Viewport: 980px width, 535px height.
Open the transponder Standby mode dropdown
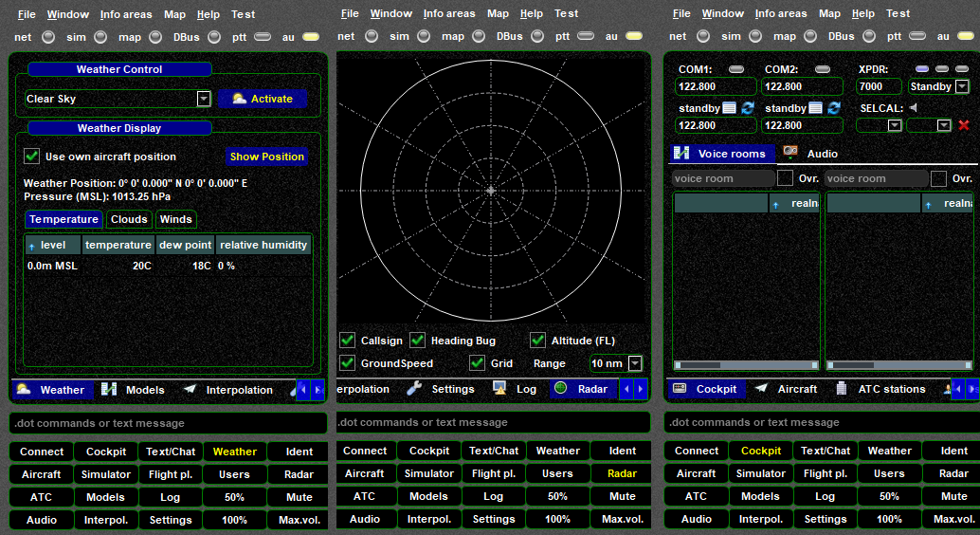pos(962,86)
